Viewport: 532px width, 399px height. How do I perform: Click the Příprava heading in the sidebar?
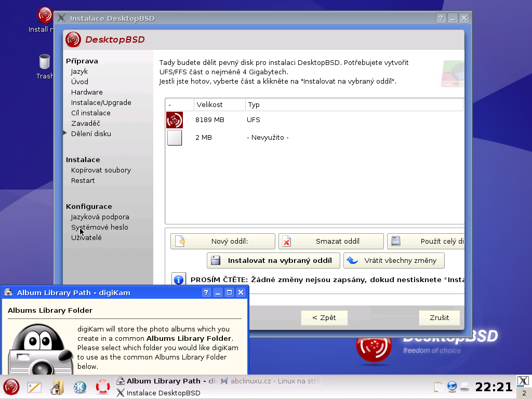pyautogui.click(x=82, y=61)
